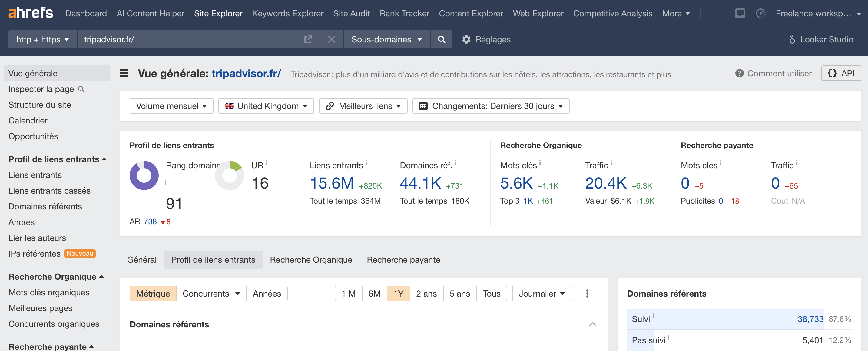
Task: Open the United Kingdom country dropdown
Action: click(266, 106)
